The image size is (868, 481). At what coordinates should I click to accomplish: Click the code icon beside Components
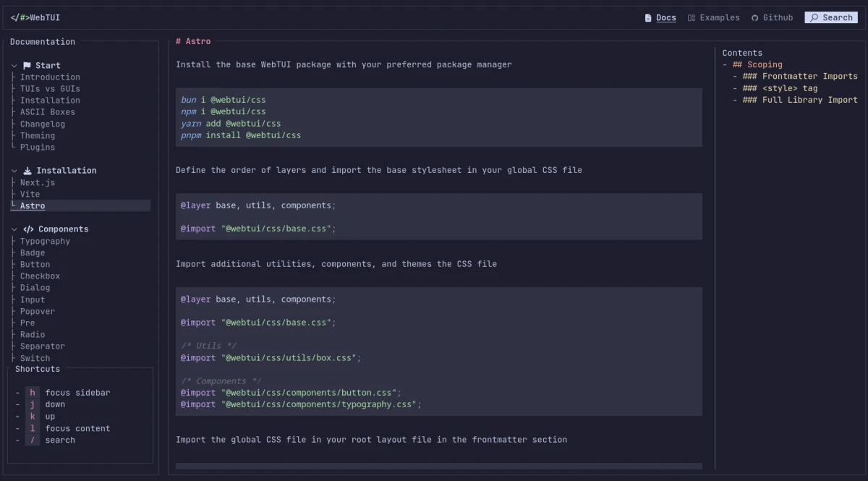(x=28, y=229)
